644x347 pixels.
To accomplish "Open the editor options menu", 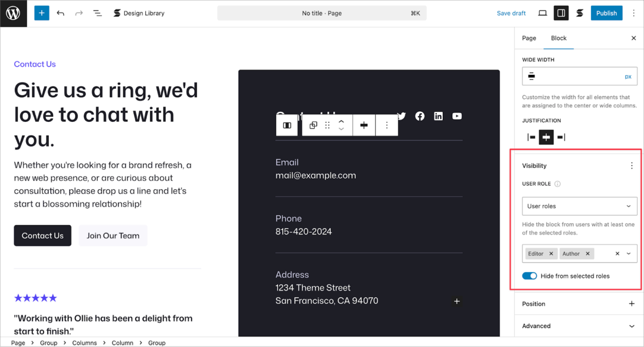I will 633,13.
